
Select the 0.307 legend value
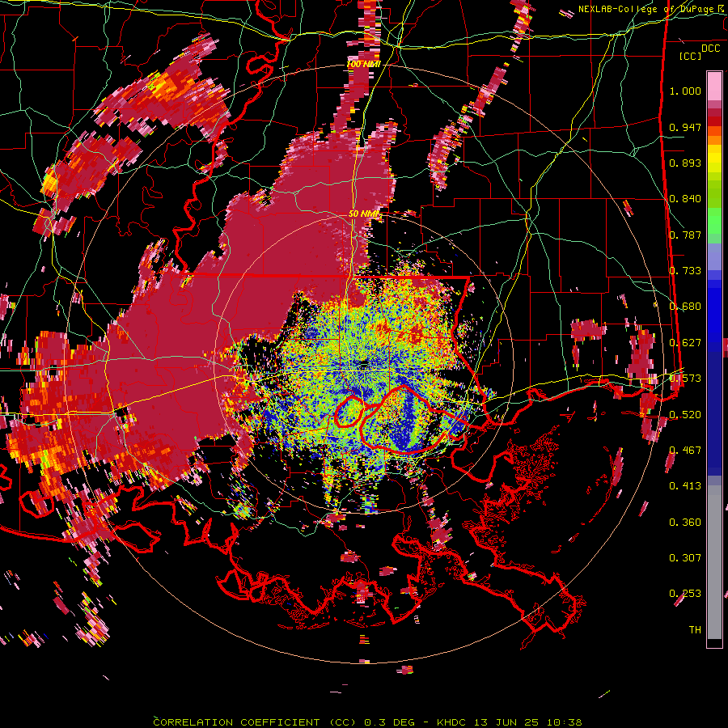[685, 558]
